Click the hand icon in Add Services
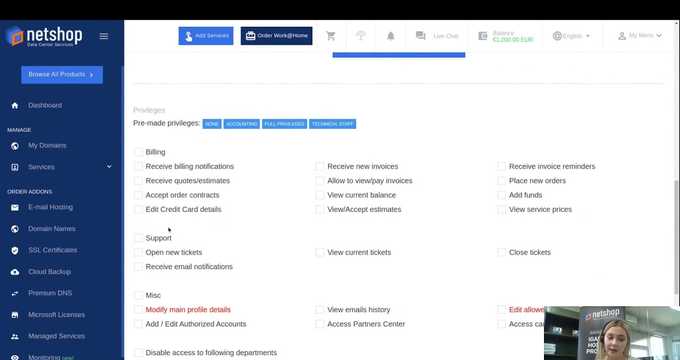 (189, 36)
